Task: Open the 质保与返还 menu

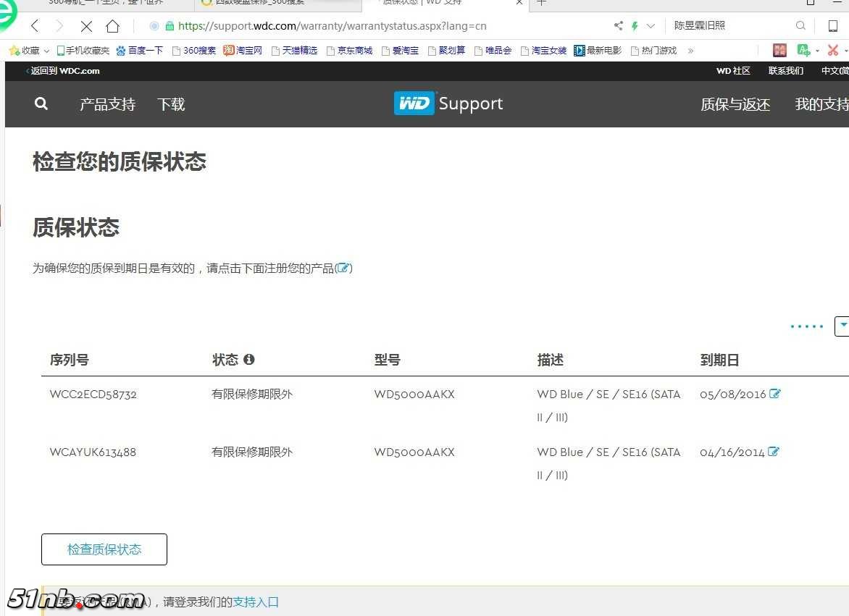Action: [735, 104]
